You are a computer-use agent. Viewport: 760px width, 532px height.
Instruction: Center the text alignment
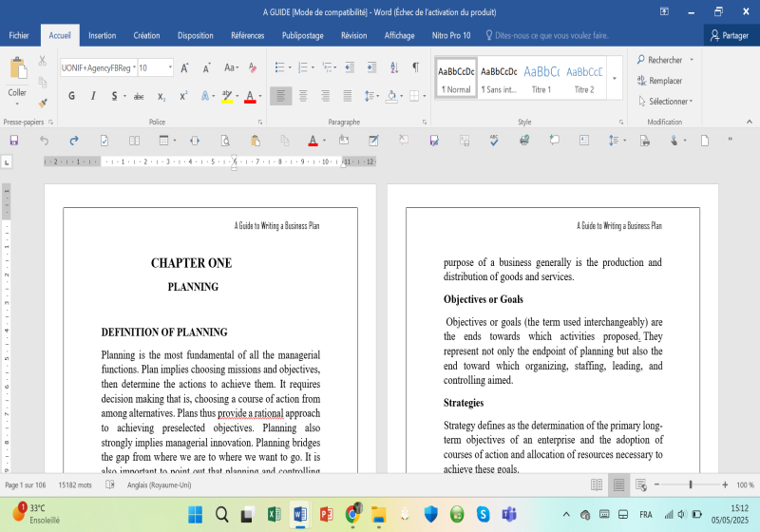(303, 96)
